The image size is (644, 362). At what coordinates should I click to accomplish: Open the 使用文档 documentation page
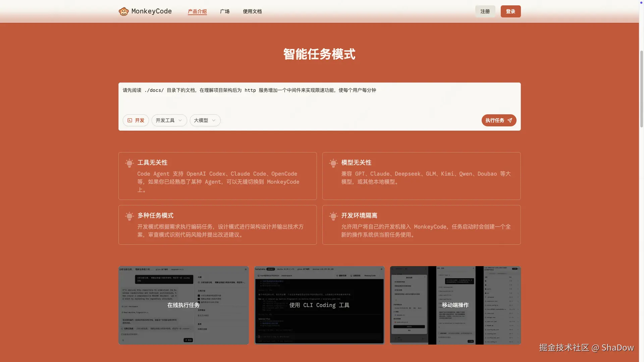click(x=252, y=11)
